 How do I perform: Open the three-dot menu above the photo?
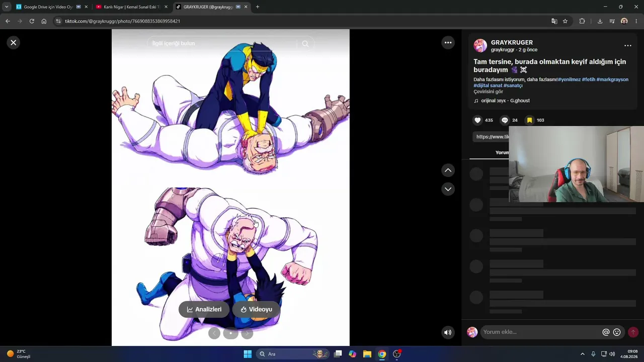(x=448, y=43)
